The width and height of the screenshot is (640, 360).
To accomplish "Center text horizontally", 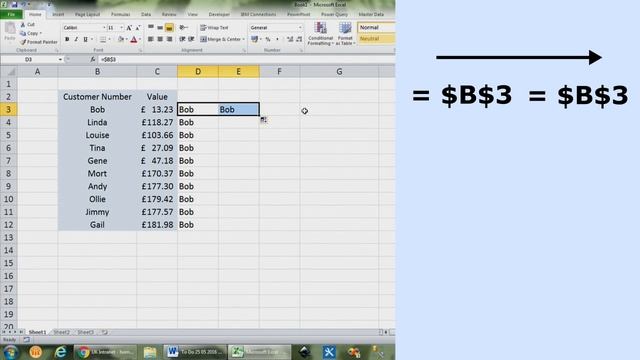I will (x=160, y=39).
